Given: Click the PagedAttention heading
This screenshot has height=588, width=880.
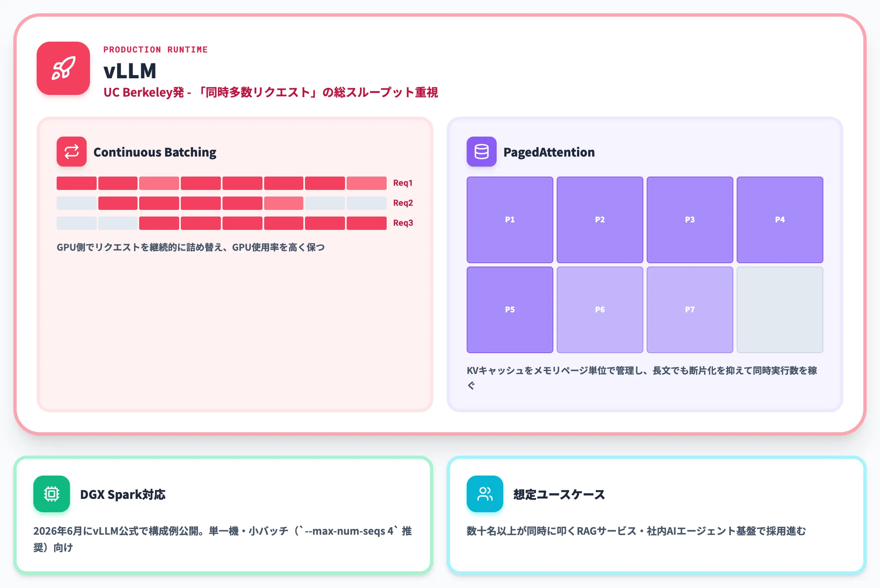Looking at the screenshot, I should click(x=549, y=152).
